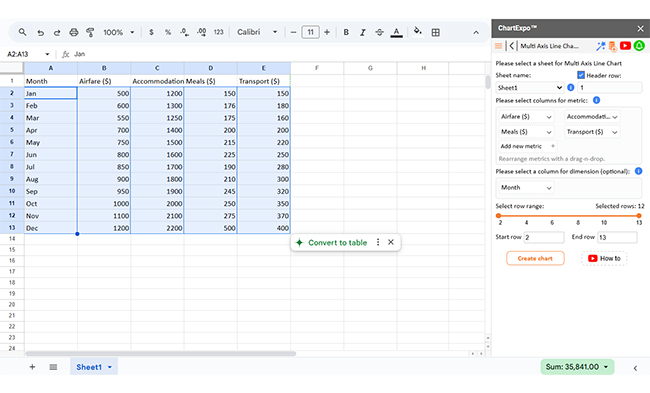
Task: Open the Sheet1 tab dropdown arrow
Action: pyautogui.click(x=110, y=367)
